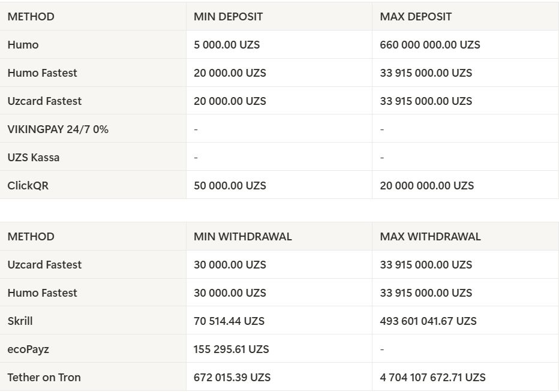Click Uzcard Fastest in deposit table

44,101
